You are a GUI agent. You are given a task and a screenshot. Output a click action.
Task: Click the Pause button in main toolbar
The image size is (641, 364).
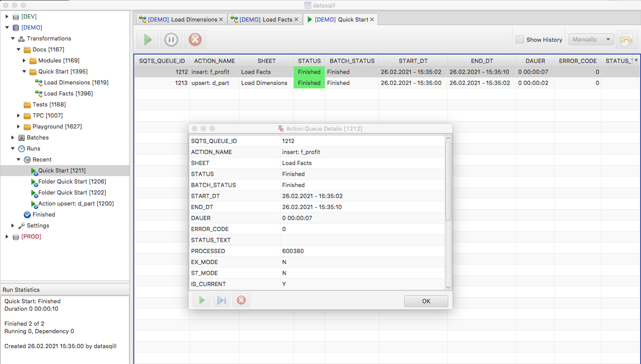(171, 40)
